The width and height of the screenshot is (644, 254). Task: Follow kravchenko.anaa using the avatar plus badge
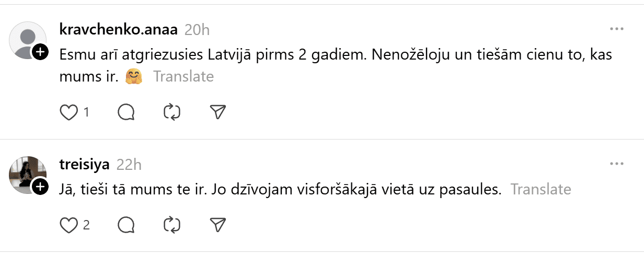point(40,52)
